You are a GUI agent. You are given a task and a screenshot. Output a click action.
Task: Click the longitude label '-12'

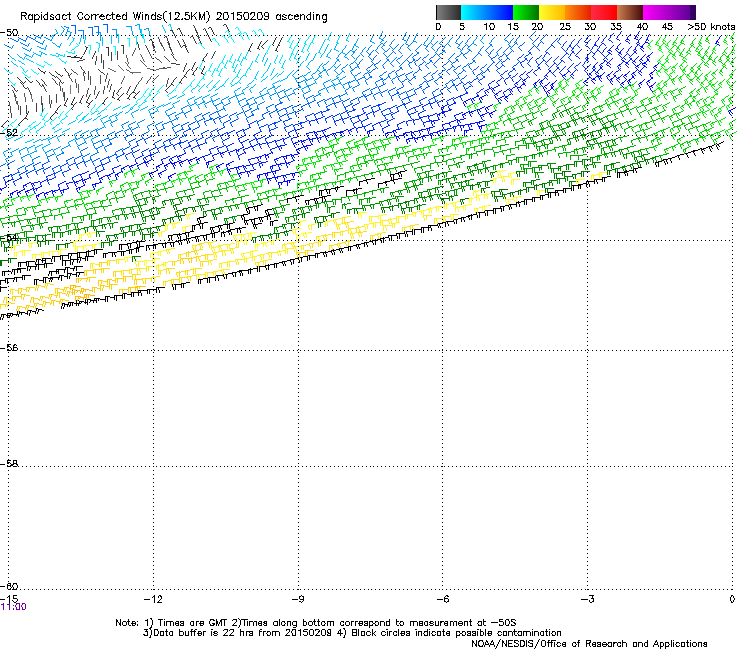153,599
